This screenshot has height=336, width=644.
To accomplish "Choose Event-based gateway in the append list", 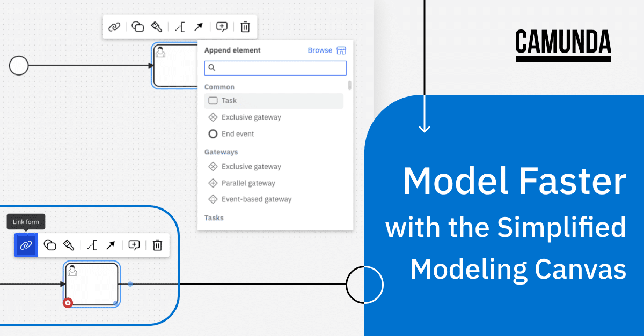I will [x=274, y=199].
